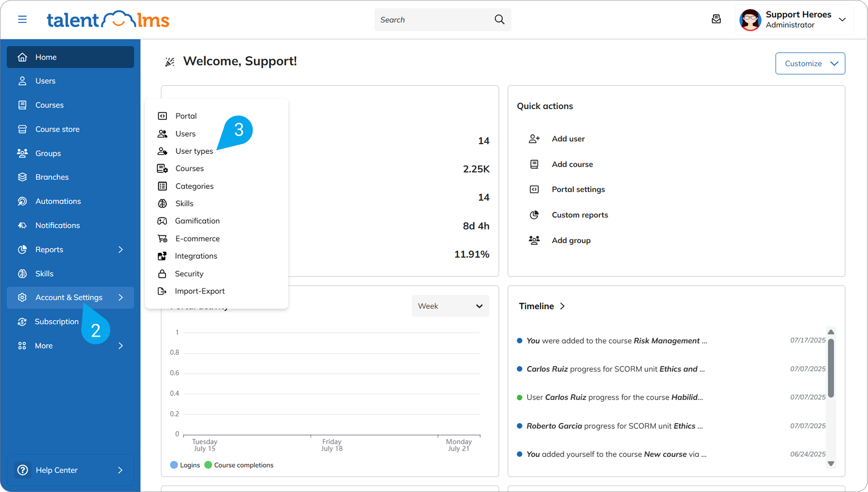Viewport: 868px width, 492px height.
Task: Click the Add user icon in Quick actions
Action: [x=534, y=139]
